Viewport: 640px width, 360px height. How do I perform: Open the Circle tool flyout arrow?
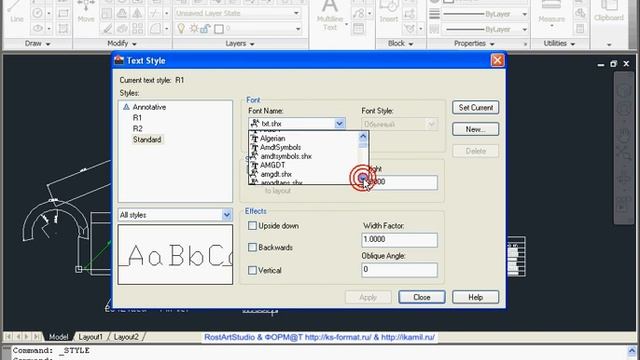[49, 13]
